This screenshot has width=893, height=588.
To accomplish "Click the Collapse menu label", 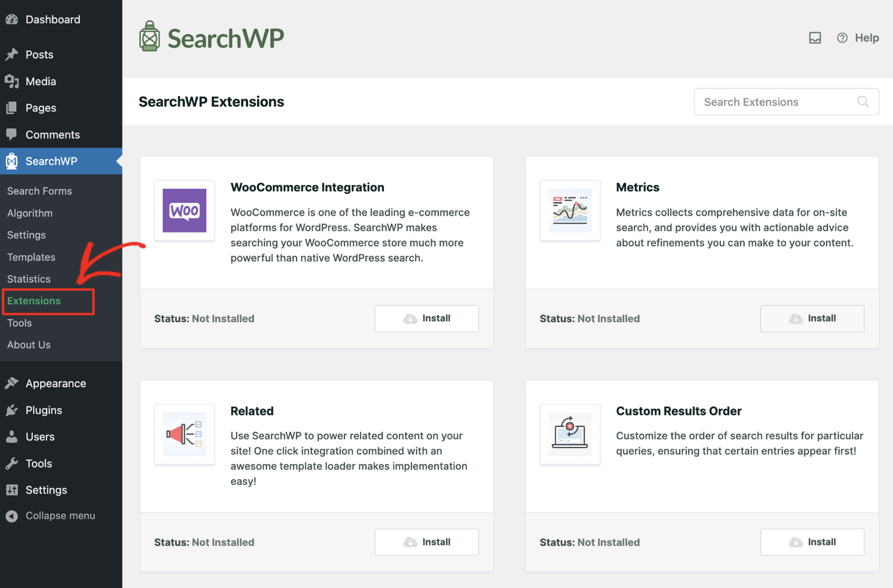I will point(60,516).
